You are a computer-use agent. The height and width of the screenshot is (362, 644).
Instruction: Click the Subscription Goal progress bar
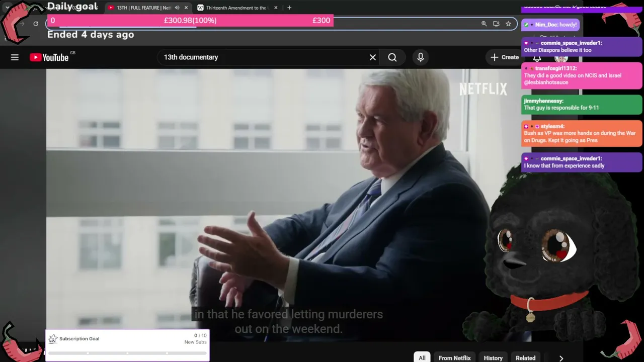(x=127, y=353)
